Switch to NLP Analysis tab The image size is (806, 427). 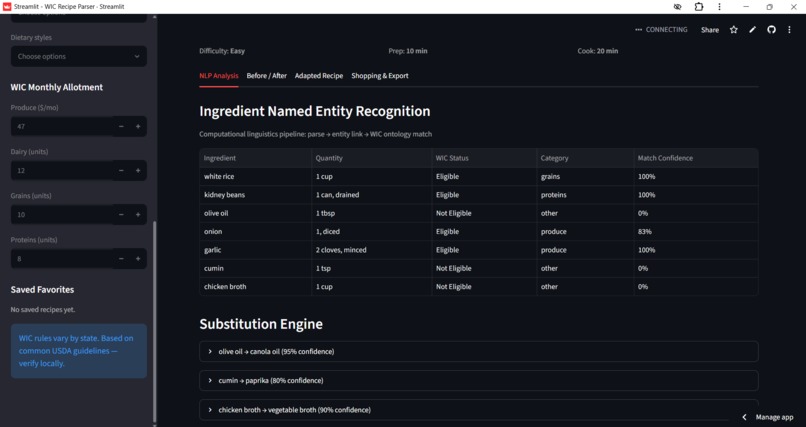click(x=219, y=76)
